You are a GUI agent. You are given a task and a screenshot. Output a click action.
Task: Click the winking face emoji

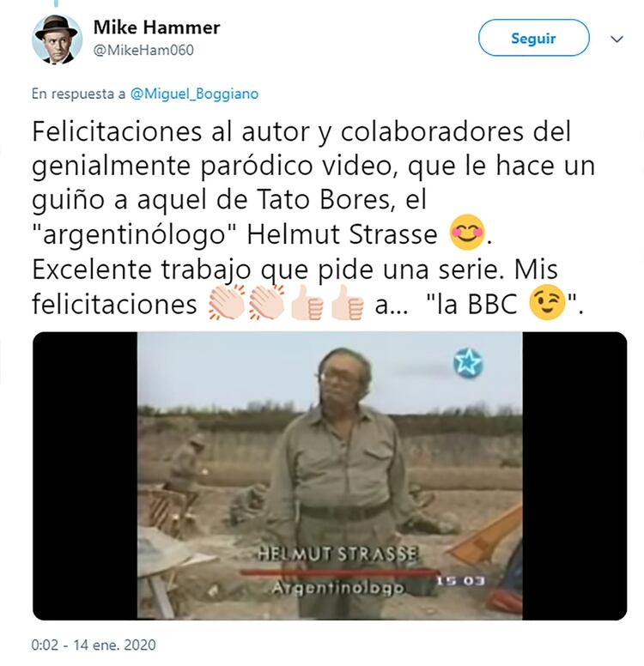click(x=547, y=302)
